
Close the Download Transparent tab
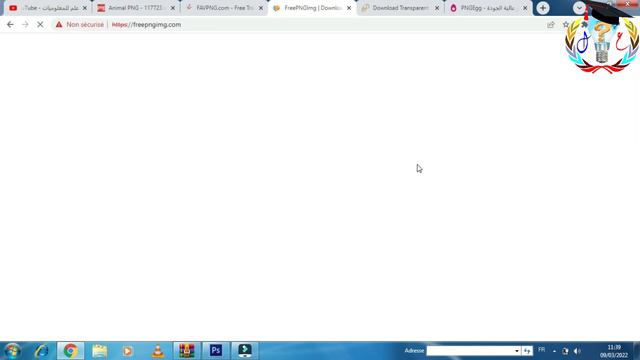pyautogui.click(x=437, y=8)
